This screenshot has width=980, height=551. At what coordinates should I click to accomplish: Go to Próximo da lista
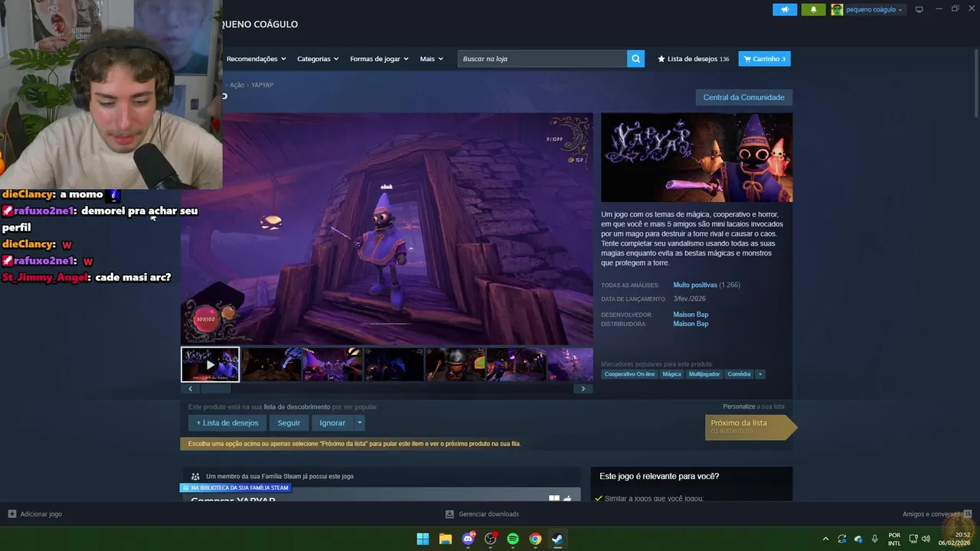(x=750, y=426)
